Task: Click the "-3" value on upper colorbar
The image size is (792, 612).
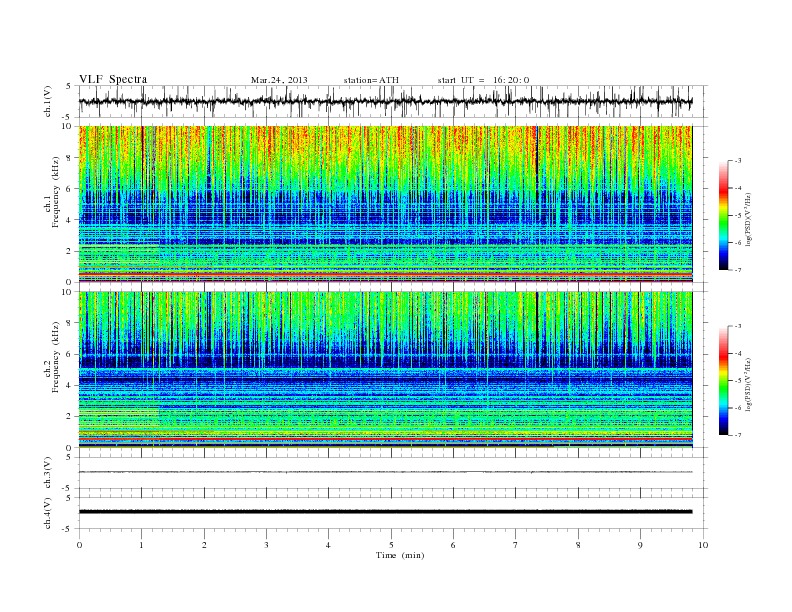Action: click(737, 161)
